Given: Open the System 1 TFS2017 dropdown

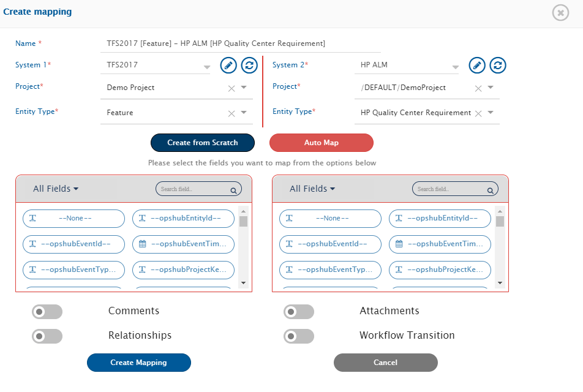Looking at the screenshot, I should [x=206, y=67].
